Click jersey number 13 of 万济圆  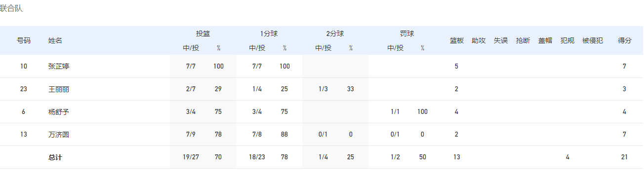24,134
